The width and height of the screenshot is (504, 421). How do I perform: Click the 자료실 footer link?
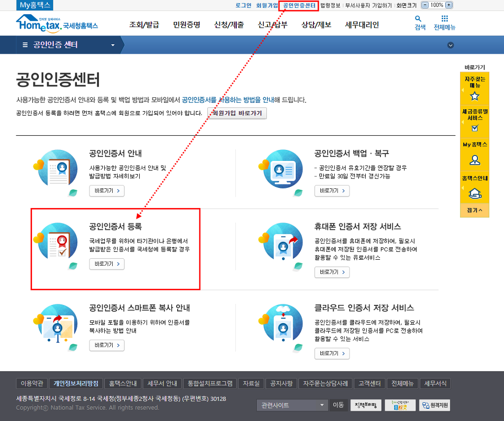pos(251,384)
